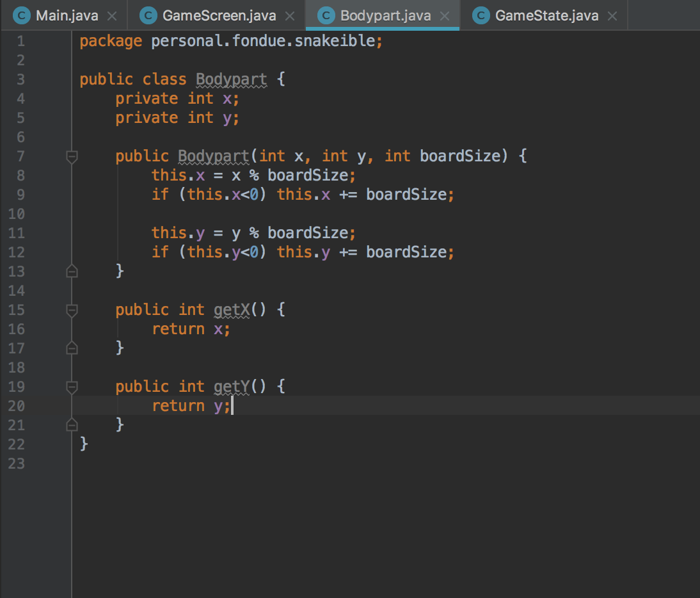Click class name Bodypart on line 3
Viewport: 700px width, 598px height.
231,79
